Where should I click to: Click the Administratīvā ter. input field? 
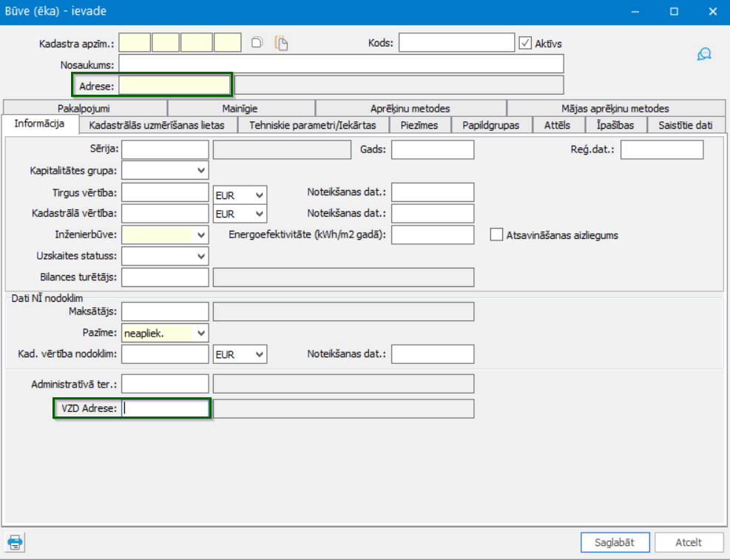click(165, 384)
